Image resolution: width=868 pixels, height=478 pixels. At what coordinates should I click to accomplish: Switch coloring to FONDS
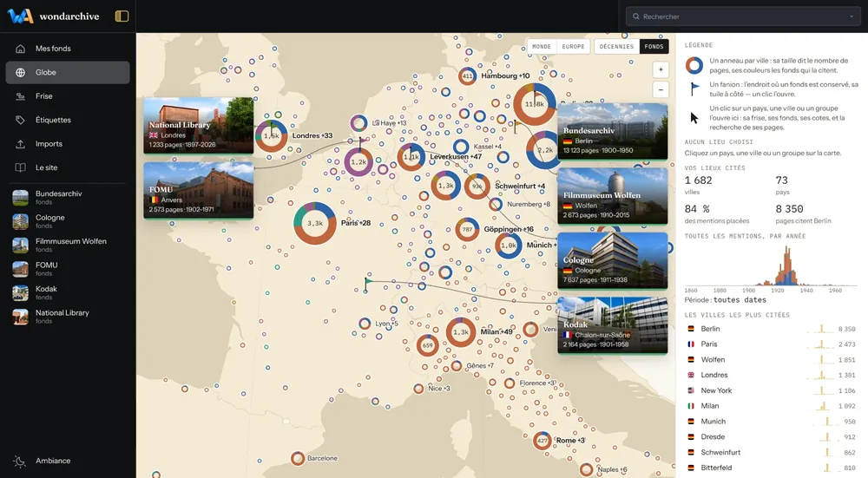click(654, 47)
